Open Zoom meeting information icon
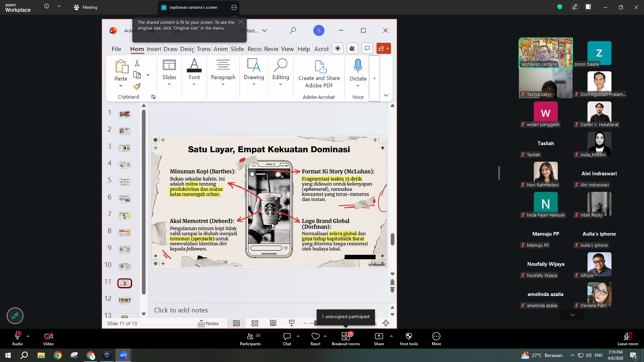644x362 pixels. tap(47, 6)
